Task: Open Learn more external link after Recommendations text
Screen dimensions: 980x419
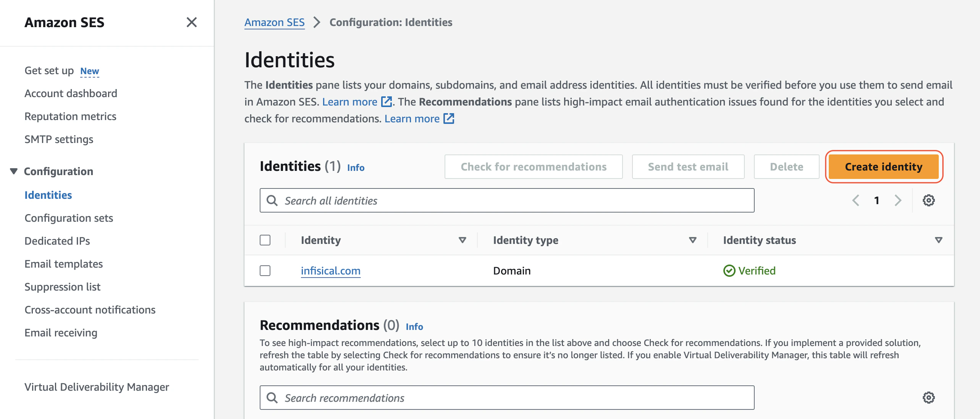Action: (x=449, y=119)
